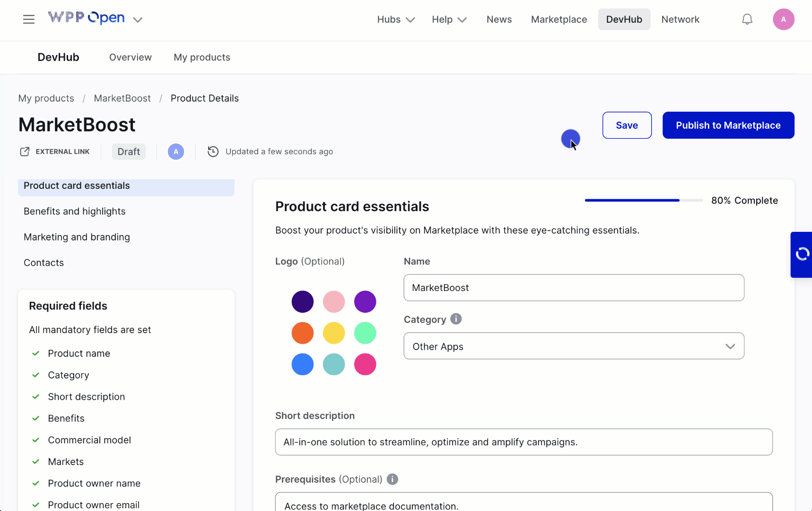Select Benefits and highlights section
This screenshot has width=812, height=511.
pyautogui.click(x=75, y=211)
